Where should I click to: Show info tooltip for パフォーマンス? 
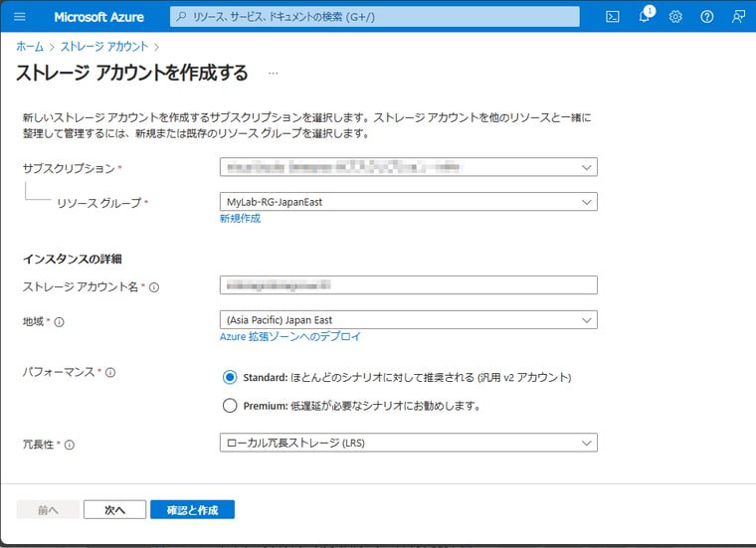110,373
